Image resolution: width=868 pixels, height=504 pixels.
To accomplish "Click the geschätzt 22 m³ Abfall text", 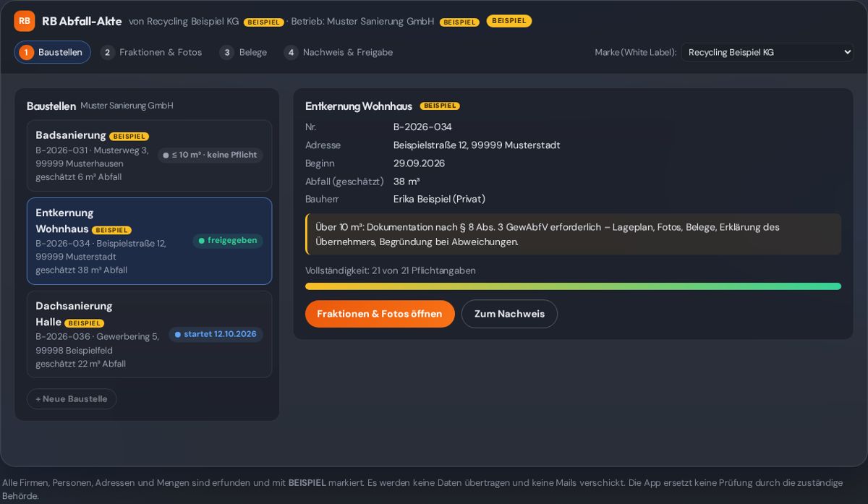I will (x=81, y=364).
